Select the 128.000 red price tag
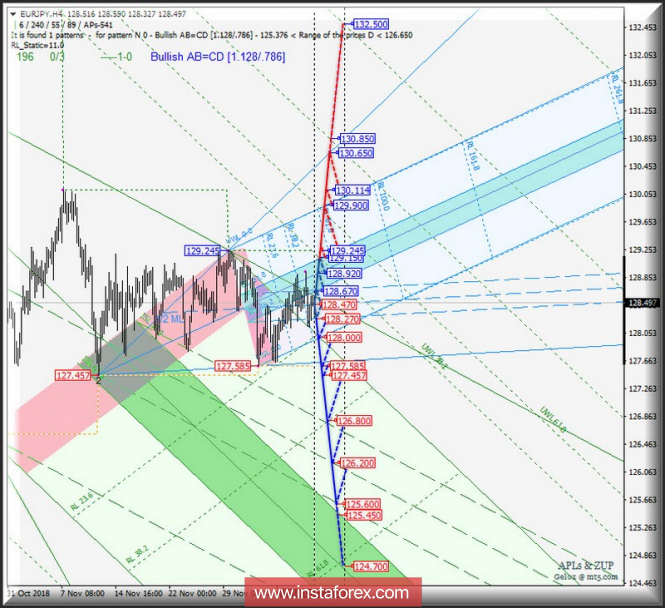The image size is (665, 608). coord(344,337)
